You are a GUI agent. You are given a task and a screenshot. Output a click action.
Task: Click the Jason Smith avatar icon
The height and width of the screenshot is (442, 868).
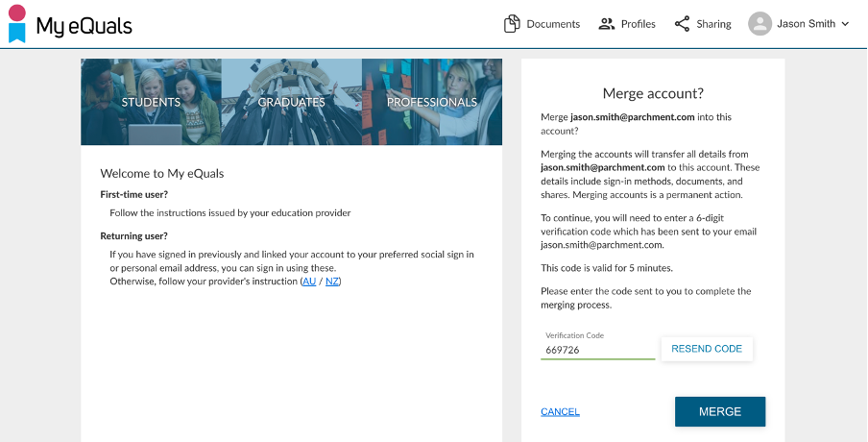[759, 24]
